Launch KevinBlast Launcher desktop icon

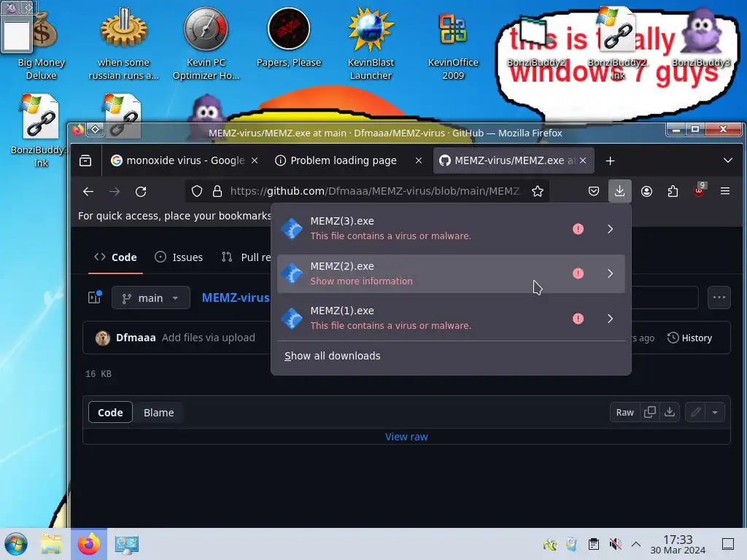point(371,43)
